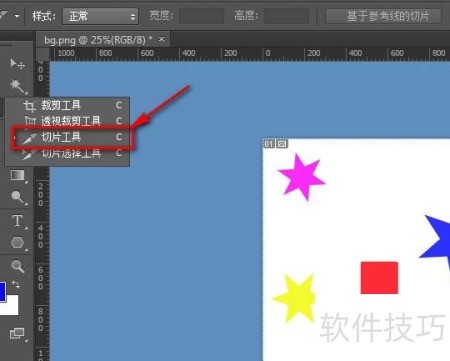This screenshot has width=450, height=361.
Task: Open the blue foreground color picker
Action: pos(2,292)
